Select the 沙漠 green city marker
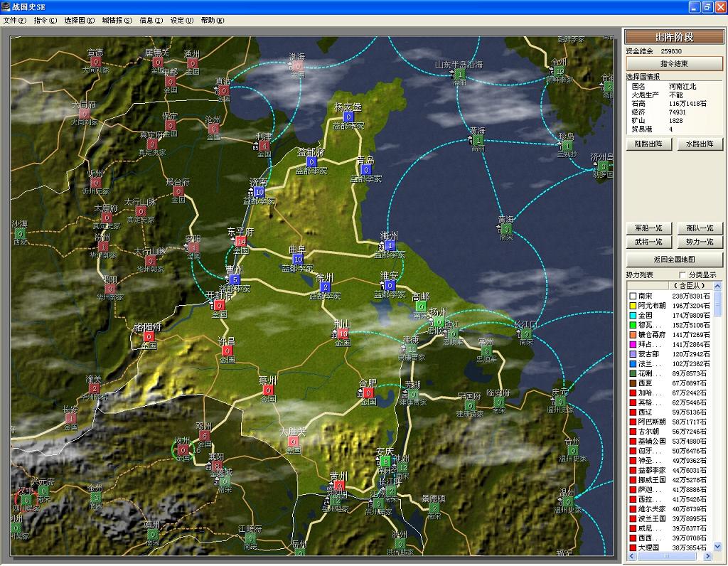728x566 pixels. (x=20, y=233)
